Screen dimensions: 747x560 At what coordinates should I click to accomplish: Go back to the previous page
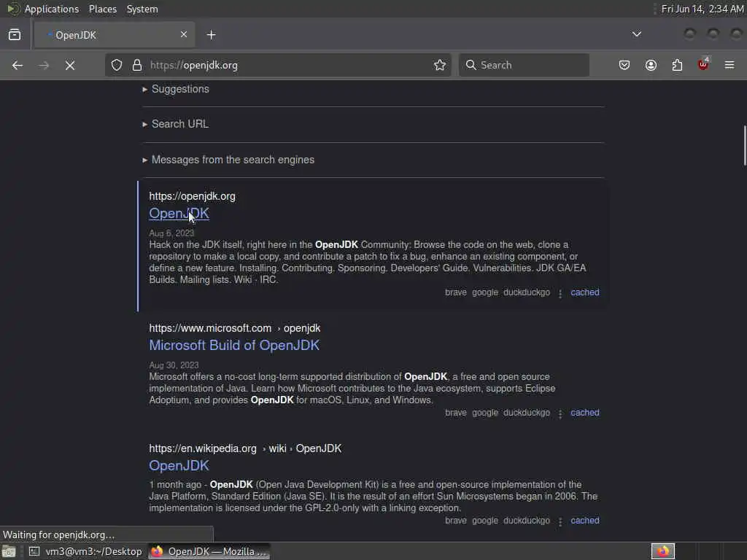pos(18,65)
